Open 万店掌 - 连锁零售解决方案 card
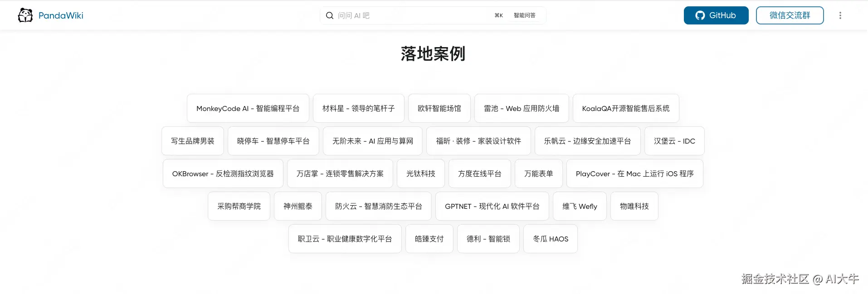The image size is (868, 294). pos(340,174)
